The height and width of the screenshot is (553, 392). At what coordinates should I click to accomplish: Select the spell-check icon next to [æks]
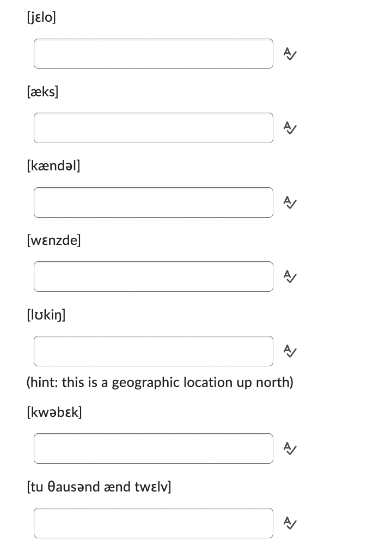(289, 128)
